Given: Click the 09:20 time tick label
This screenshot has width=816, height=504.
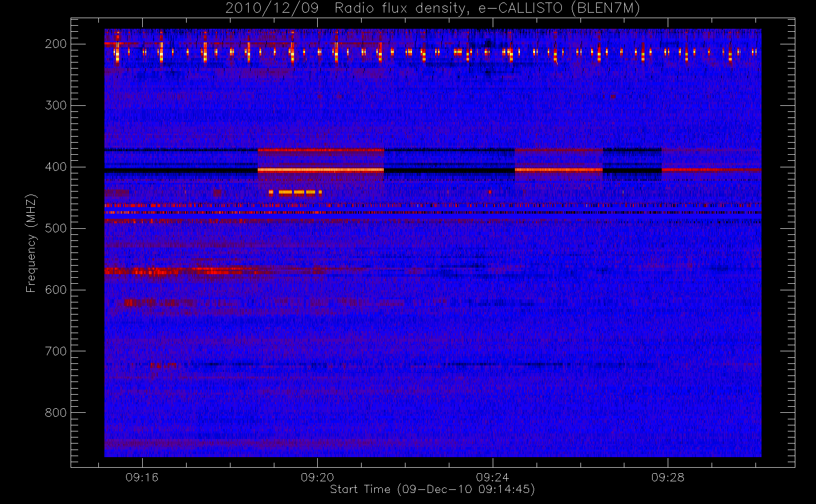Looking at the screenshot, I should click(317, 477).
